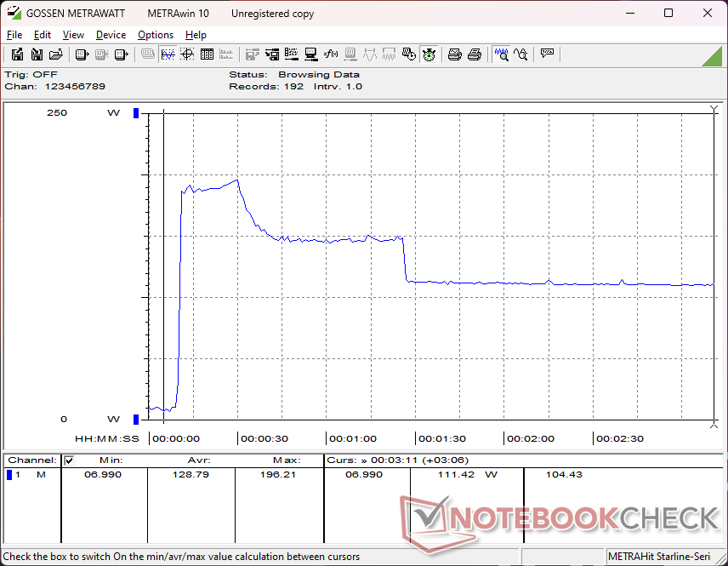Click the 00:00:00 time axis label
Image resolution: width=728 pixels, height=566 pixels.
(x=176, y=438)
